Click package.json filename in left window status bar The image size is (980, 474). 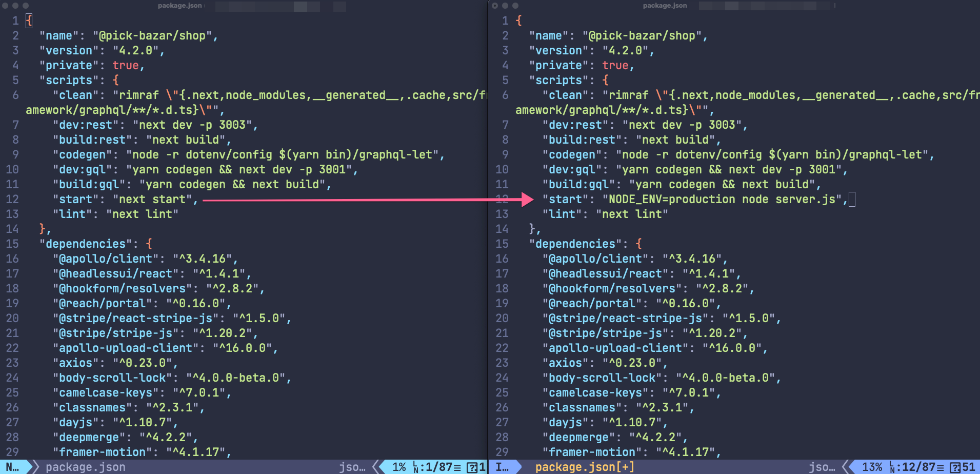point(86,467)
